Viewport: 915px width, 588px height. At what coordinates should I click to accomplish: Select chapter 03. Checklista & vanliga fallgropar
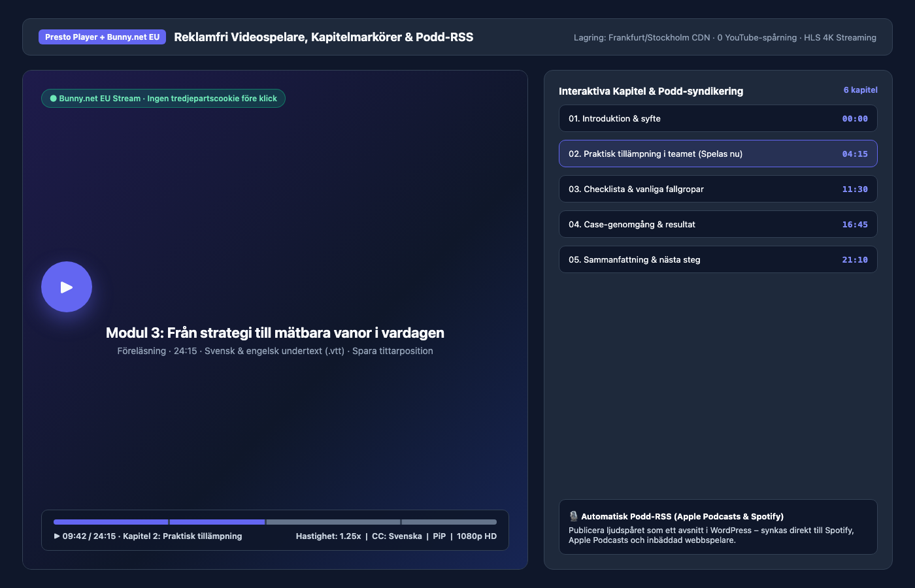(718, 189)
